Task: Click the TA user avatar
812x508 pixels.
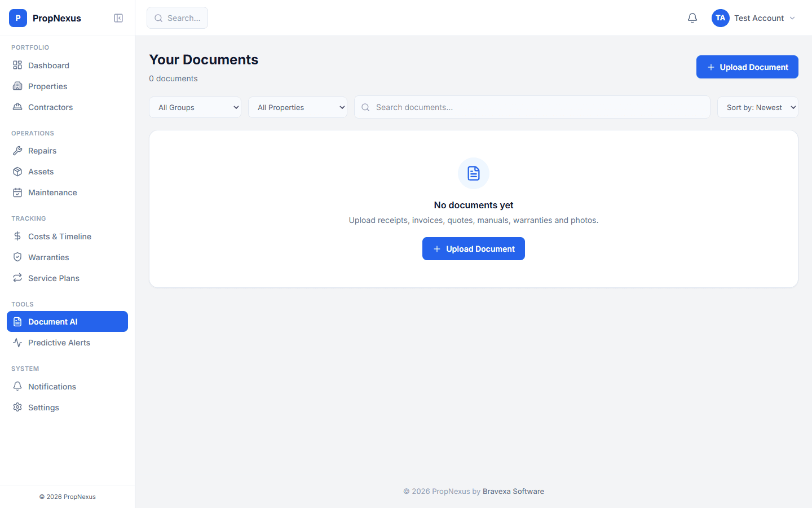Action: 720,18
